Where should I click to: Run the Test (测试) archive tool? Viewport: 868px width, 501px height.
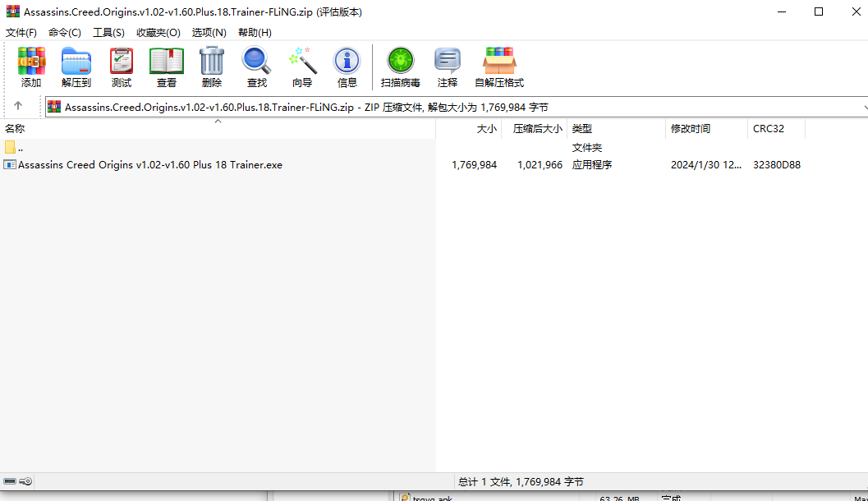click(x=122, y=67)
